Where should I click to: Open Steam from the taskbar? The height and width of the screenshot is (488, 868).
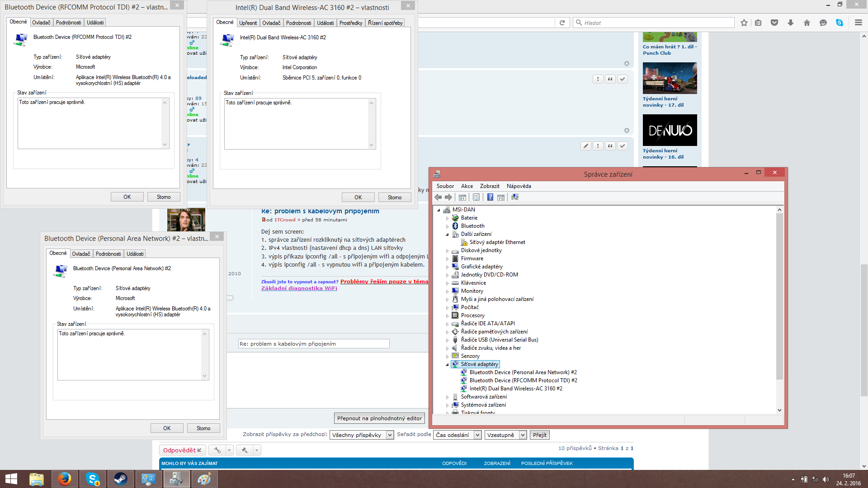click(120, 479)
